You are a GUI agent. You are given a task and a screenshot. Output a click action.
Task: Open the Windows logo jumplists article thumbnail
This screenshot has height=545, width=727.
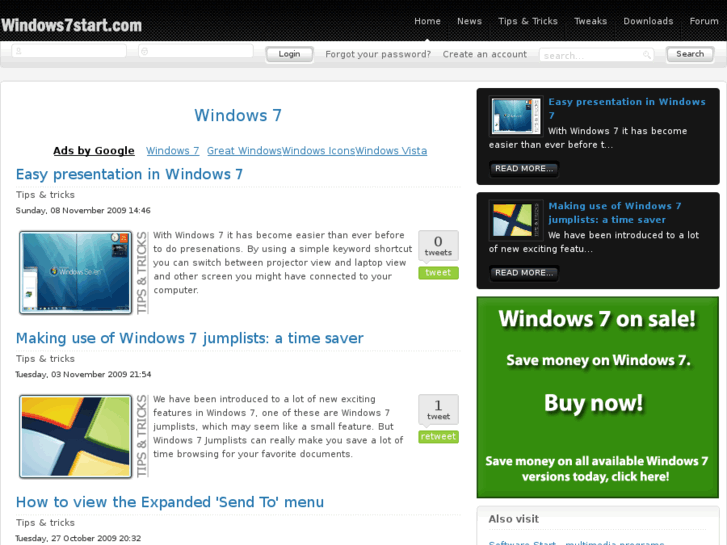76,436
